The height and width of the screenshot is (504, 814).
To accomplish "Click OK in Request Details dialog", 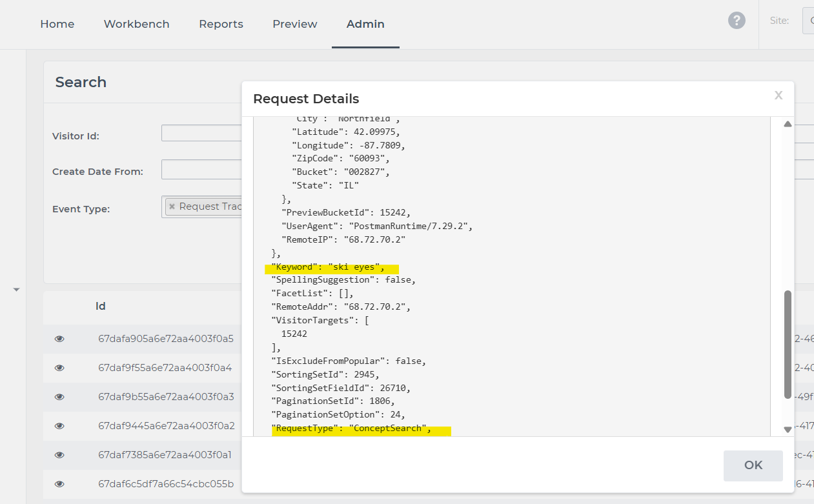I will (x=753, y=465).
